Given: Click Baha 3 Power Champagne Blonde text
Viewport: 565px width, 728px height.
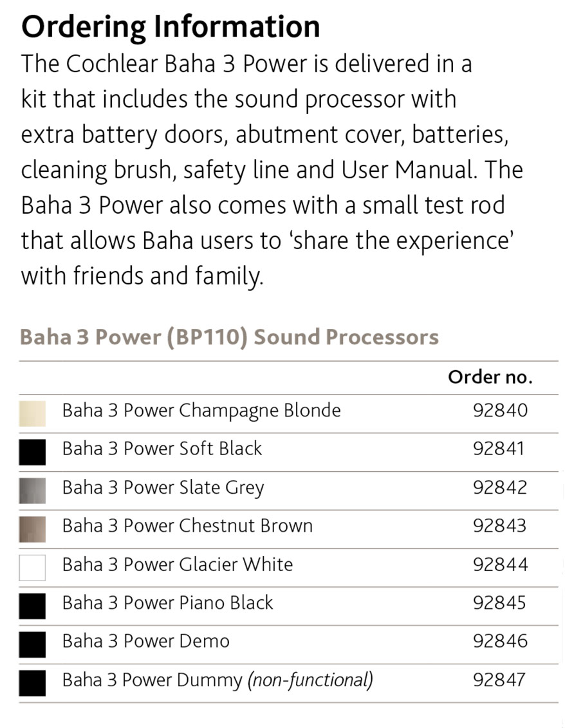Looking at the screenshot, I should tap(201, 411).
